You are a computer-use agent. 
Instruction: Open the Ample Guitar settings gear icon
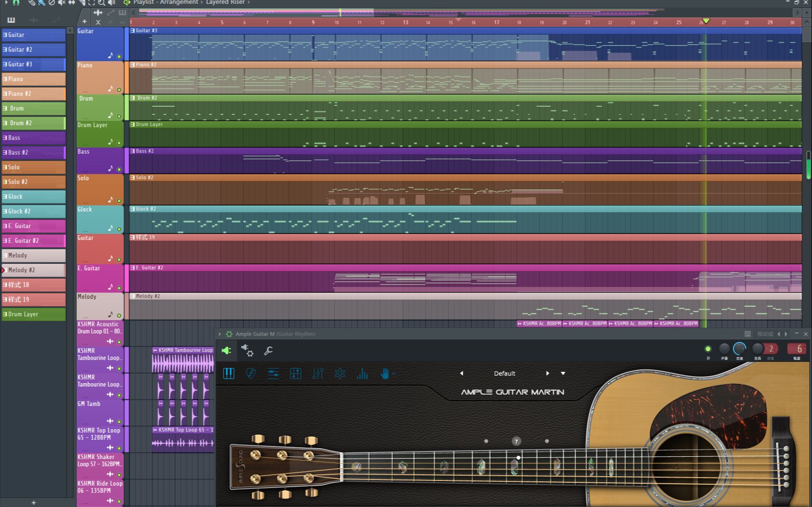pos(340,374)
